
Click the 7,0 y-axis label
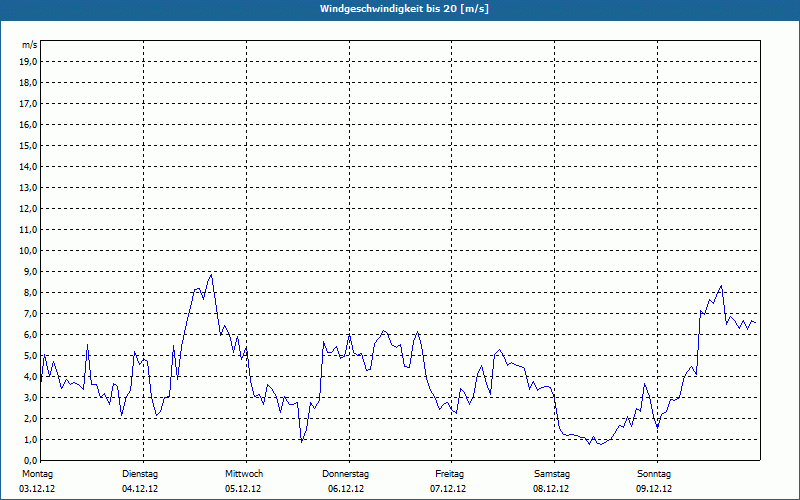(x=30, y=313)
